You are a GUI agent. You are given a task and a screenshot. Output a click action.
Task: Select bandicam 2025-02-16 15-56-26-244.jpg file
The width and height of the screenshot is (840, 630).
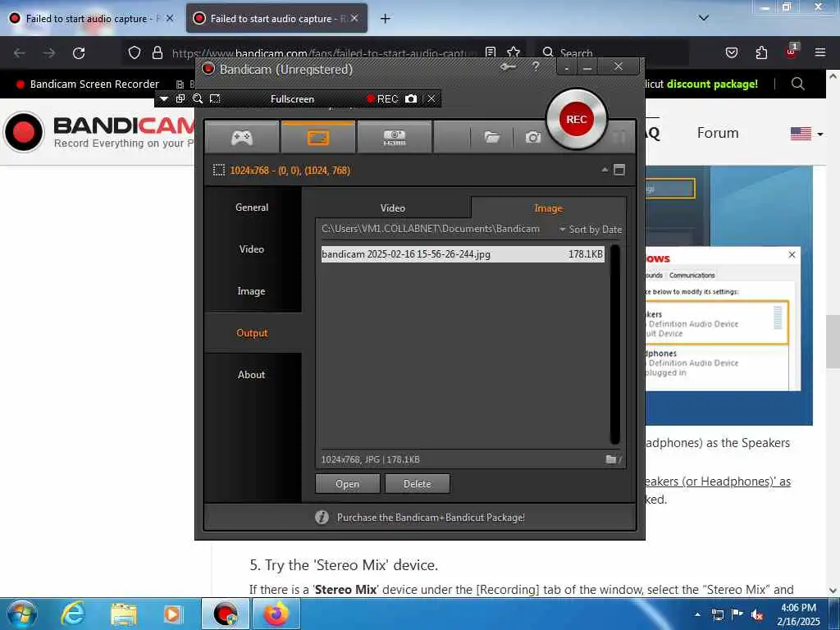pos(463,254)
